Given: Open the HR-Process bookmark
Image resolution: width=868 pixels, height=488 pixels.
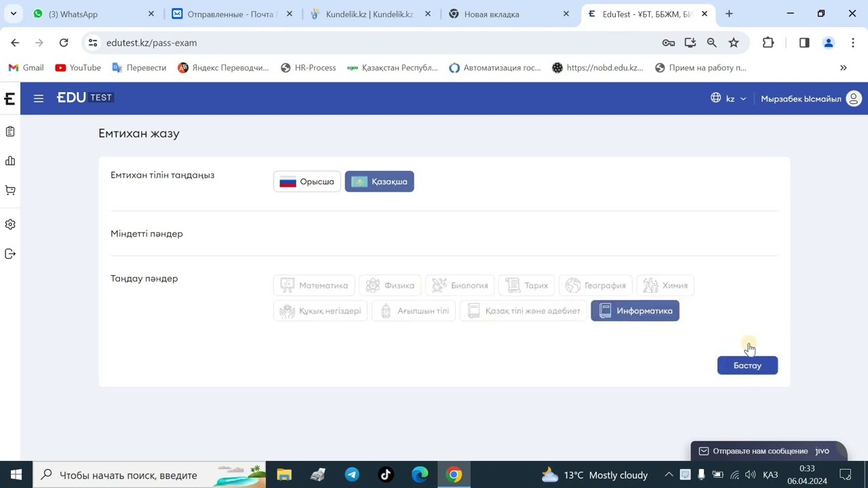Looking at the screenshot, I should 308,68.
